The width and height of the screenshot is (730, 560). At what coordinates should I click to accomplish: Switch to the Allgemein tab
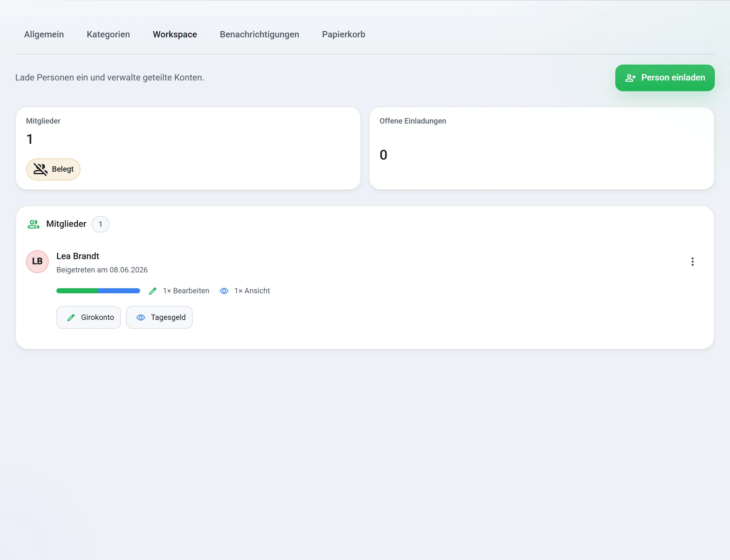point(44,34)
